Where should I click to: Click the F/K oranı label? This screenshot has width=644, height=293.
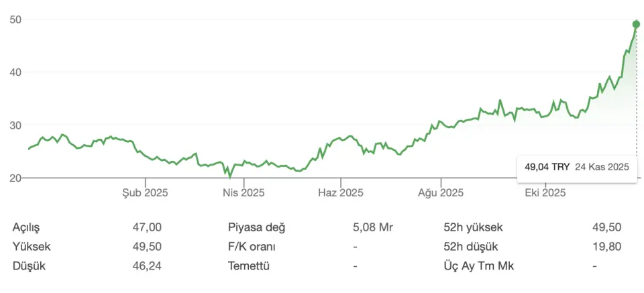pyautogui.click(x=252, y=247)
